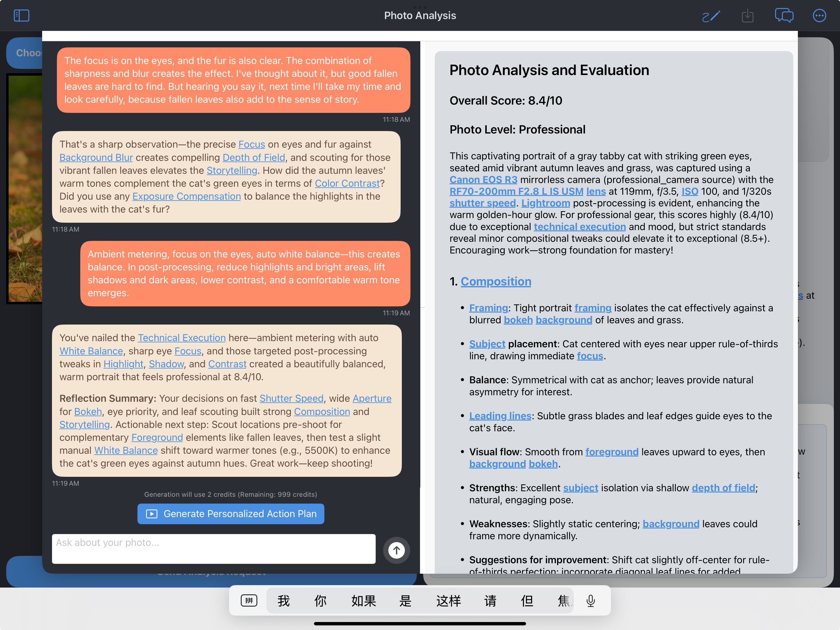Click the Highlight link

[x=123, y=364]
